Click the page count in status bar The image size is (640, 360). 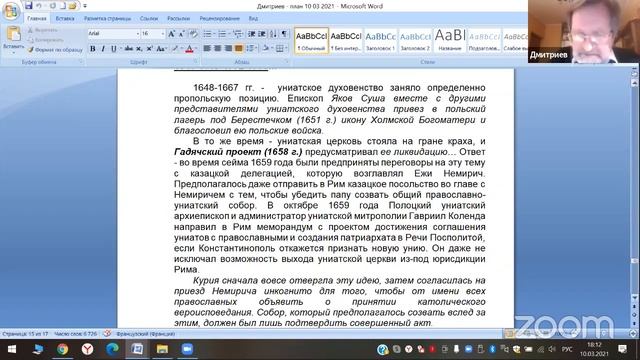click(x=25, y=334)
